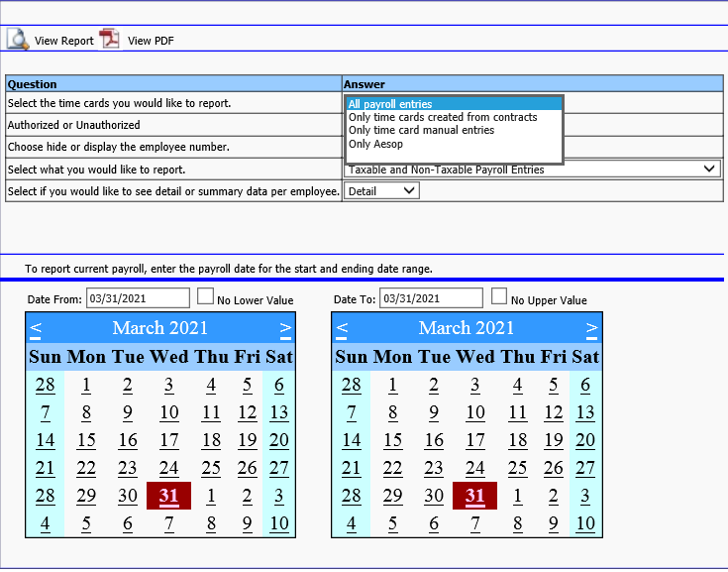Open the Detail or summary dropdown
Viewport: 728px width, 572px height.
[x=381, y=191]
